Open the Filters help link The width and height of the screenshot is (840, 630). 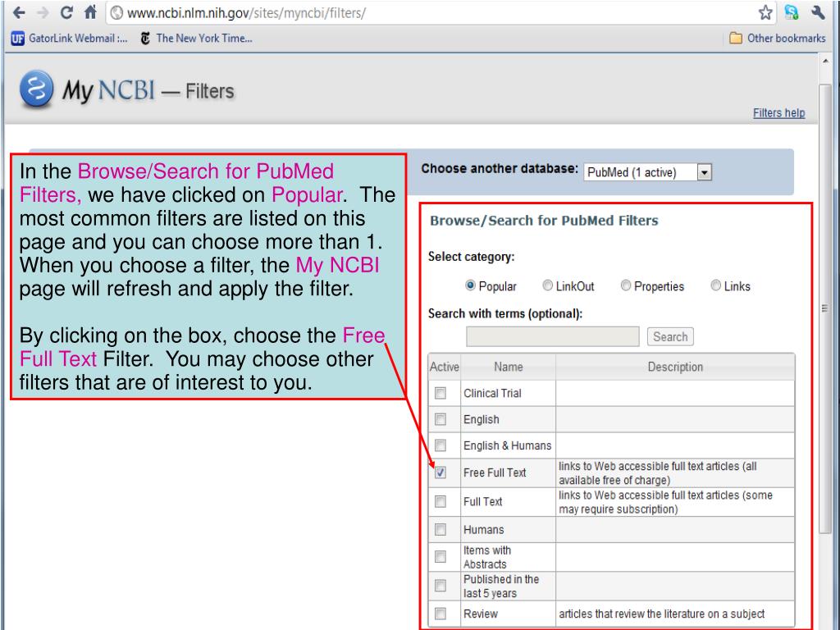pyautogui.click(x=779, y=113)
